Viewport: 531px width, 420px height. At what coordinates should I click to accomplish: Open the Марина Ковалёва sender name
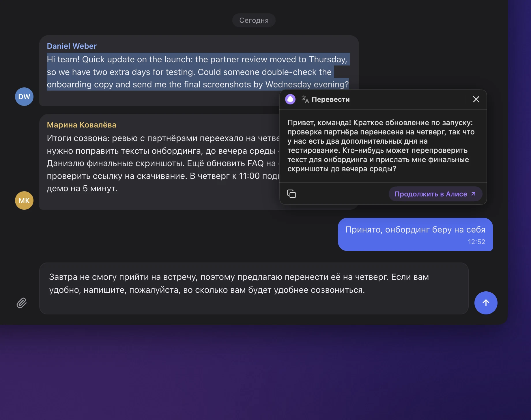(x=82, y=125)
